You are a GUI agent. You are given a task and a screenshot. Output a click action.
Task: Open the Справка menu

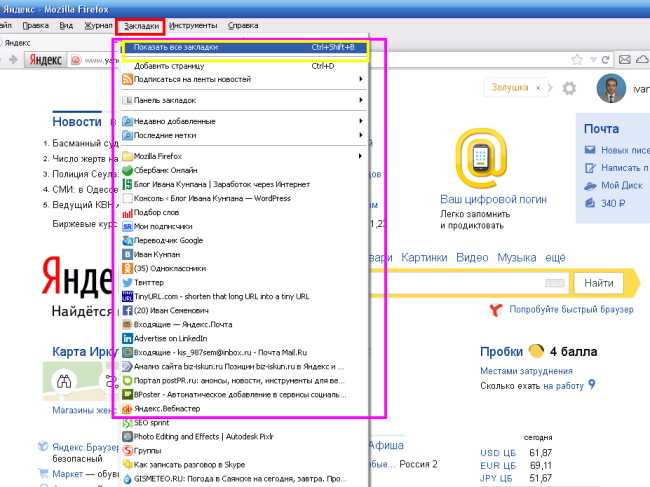click(243, 26)
